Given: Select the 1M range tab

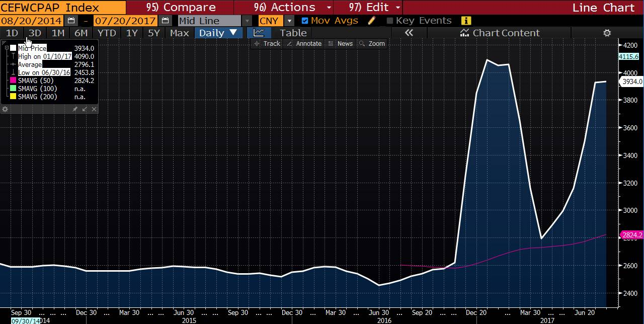Looking at the screenshot, I should (x=58, y=33).
